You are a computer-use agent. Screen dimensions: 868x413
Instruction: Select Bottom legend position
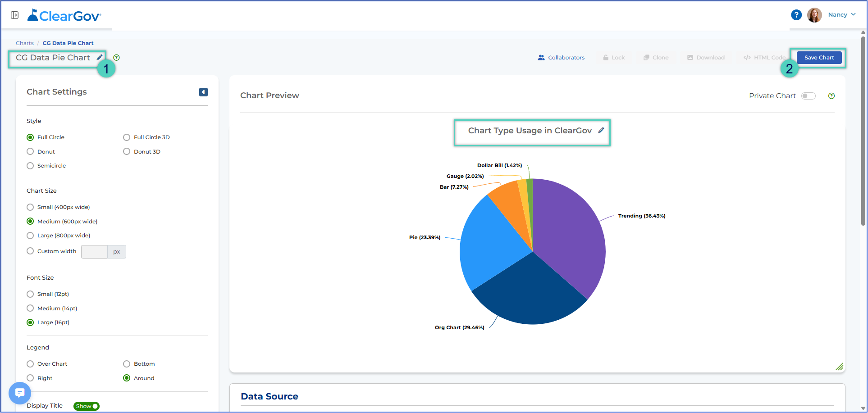click(127, 364)
